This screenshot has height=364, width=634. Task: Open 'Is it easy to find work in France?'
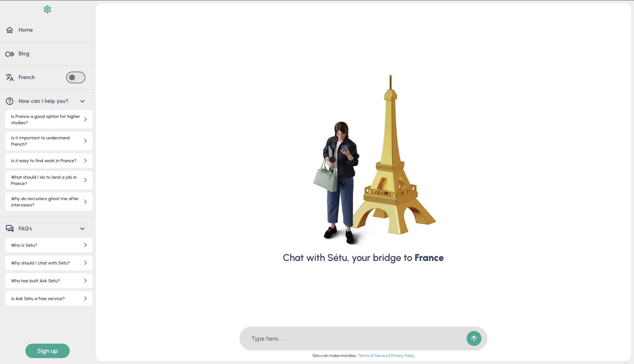(x=49, y=161)
